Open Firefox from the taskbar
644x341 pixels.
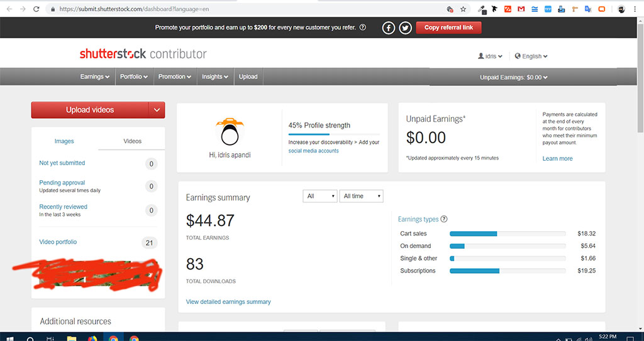point(92,339)
